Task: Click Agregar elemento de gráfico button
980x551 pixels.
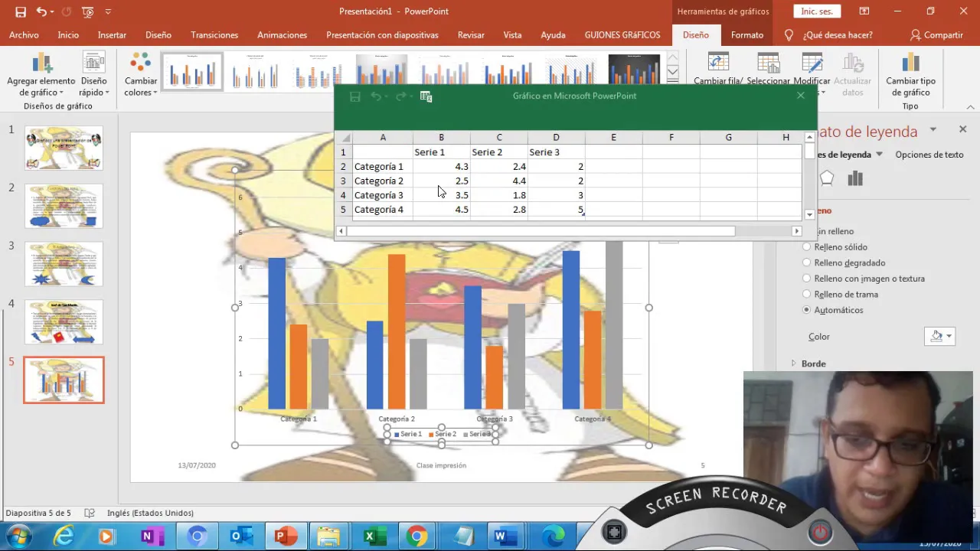Action: (41, 75)
